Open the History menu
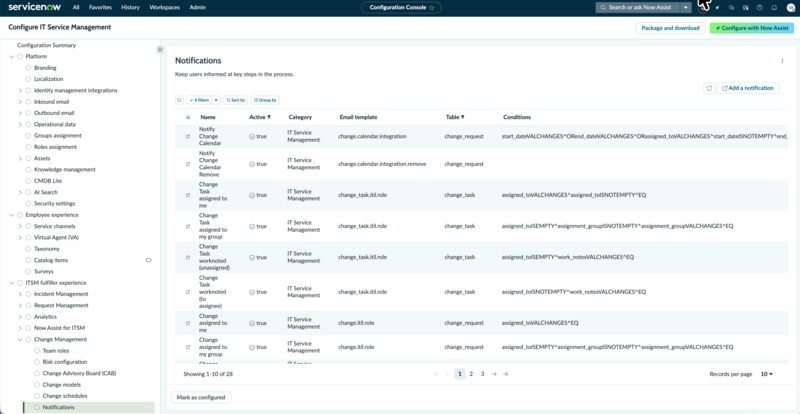Image resolution: width=800 pixels, height=414 pixels. (131, 8)
